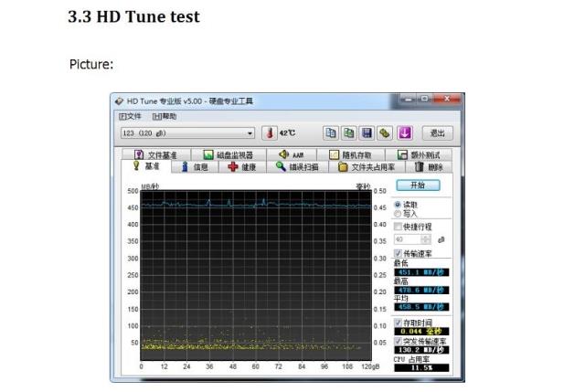Viewport: 585px width, 392px height.
Task: Open the options icon in toolbar
Action: [385, 133]
